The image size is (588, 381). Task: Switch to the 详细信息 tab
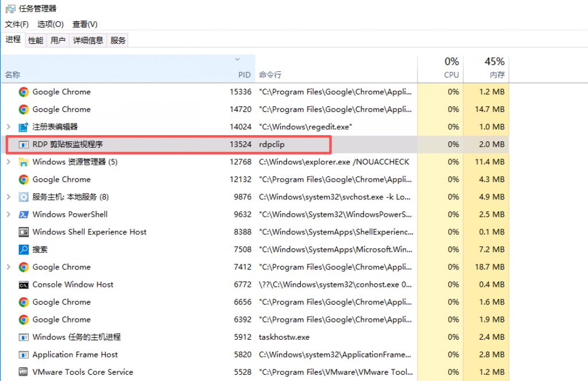point(88,40)
